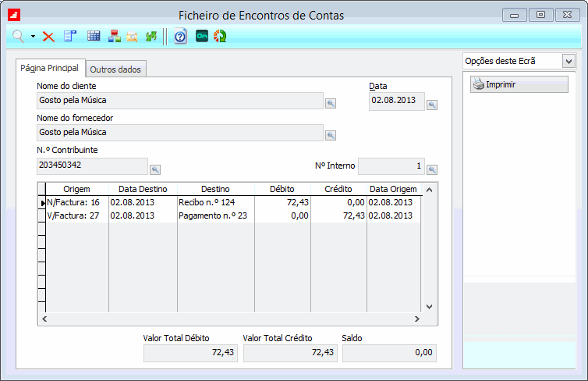Click the table grid icon in toolbar
The width and height of the screenshot is (588, 381).
click(94, 36)
